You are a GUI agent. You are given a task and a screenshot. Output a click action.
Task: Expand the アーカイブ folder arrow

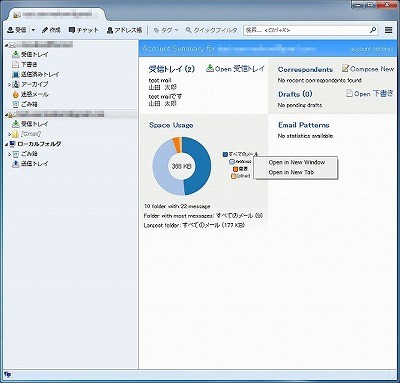click(9, 85)
